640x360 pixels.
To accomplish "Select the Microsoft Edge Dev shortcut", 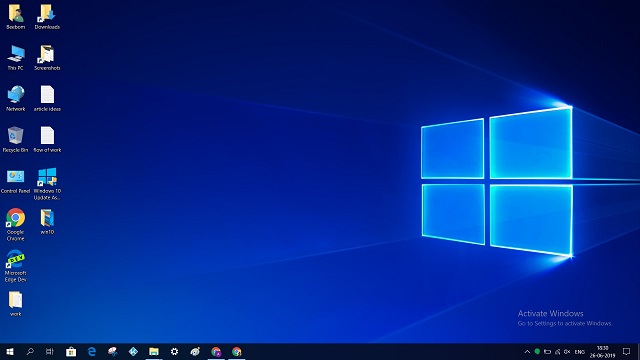I will tap(16, 266).
